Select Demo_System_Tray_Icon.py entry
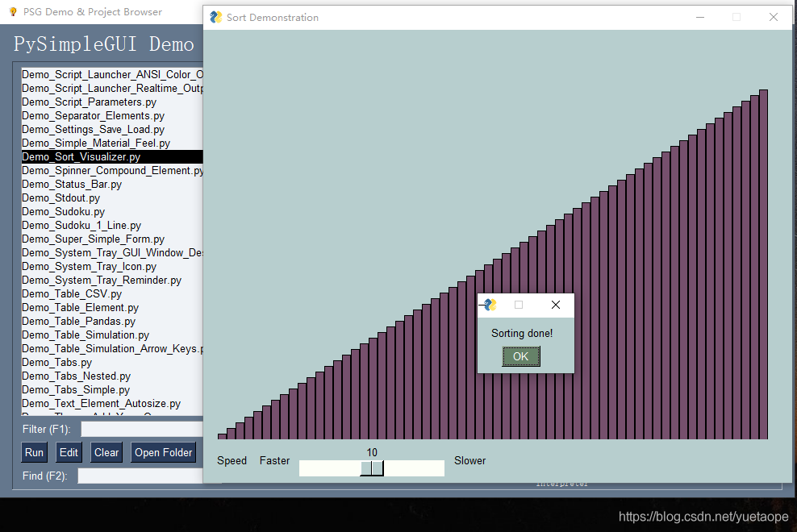This screenshot has height=532, width=797. (x=112, y=266)
